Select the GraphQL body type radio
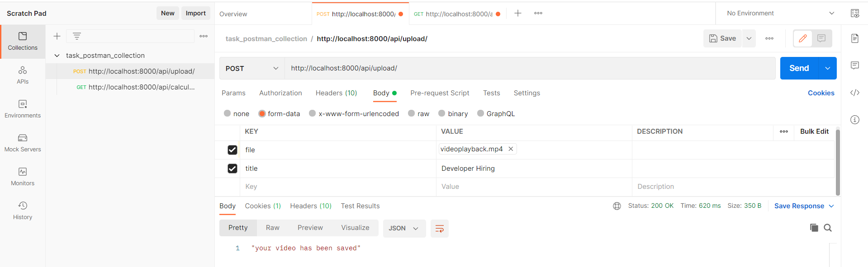Screen dimensions: 868x267 coord(480,113)
